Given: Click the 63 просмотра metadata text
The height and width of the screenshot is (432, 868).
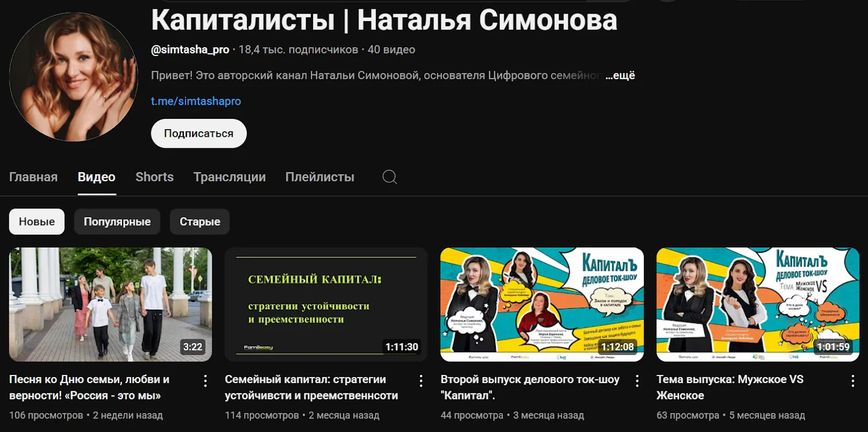Looking at the screenshot, I should [688, 415].
